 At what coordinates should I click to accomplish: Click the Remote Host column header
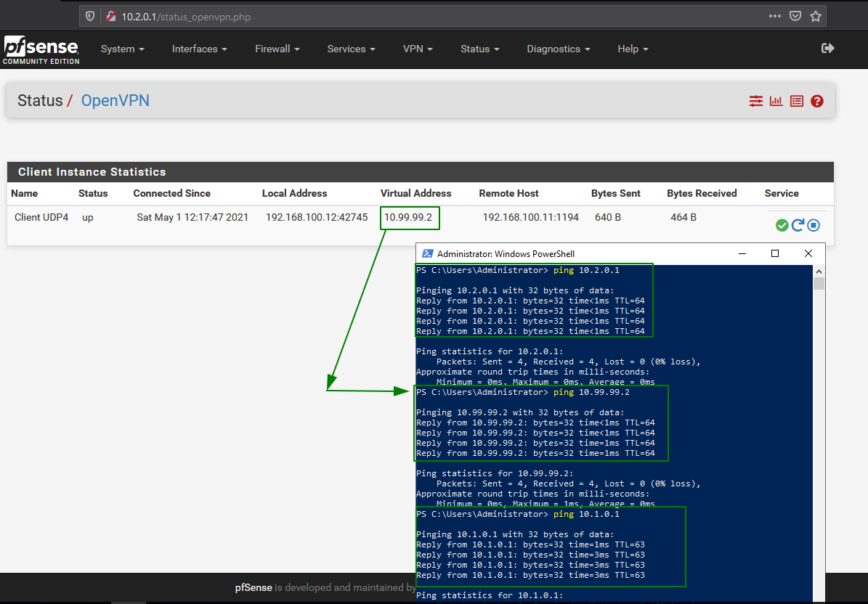pos(508,194)
